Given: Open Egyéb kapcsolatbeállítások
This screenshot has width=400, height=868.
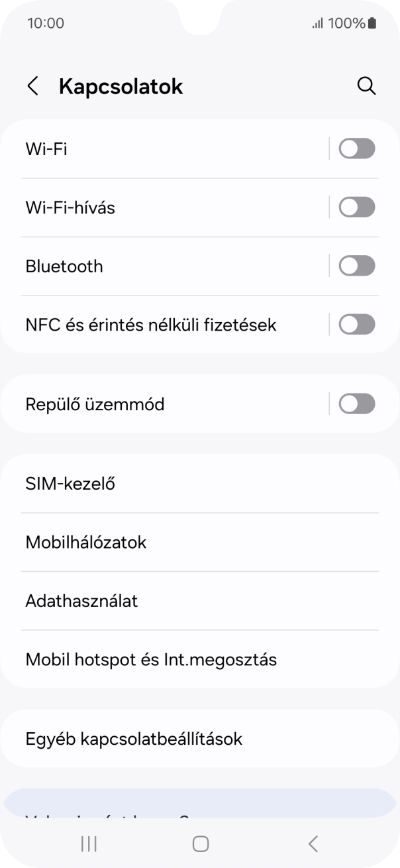Looking at the screenshot, I should [x=199, y=738].
